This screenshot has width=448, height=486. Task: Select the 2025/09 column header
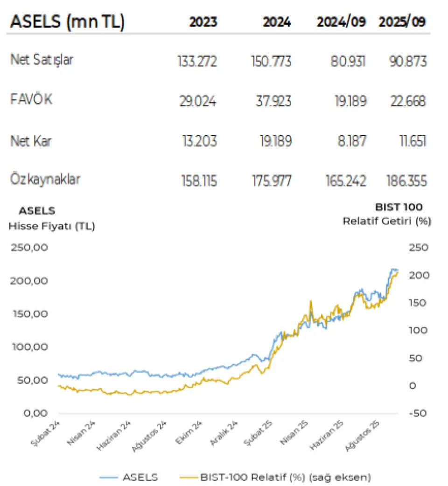tap(403, 22)
